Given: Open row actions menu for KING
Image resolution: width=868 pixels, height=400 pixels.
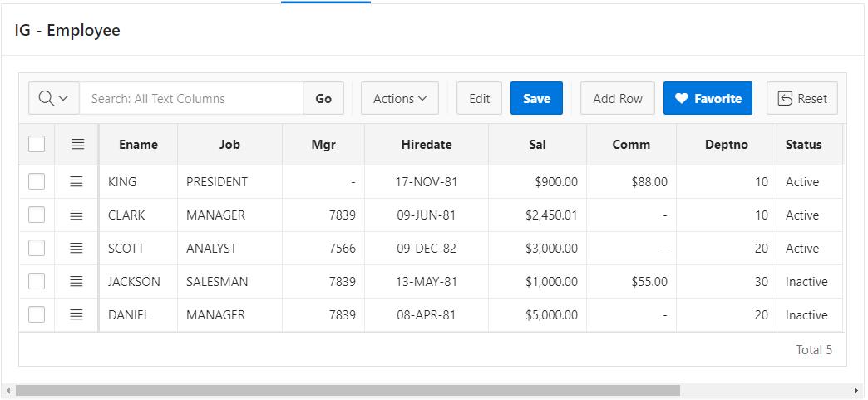Looking at the screenshot, I should (76, 181).
